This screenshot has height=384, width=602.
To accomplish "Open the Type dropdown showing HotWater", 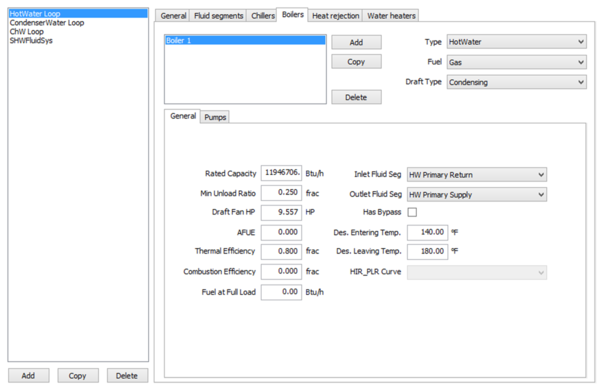I will coord(516,41).
